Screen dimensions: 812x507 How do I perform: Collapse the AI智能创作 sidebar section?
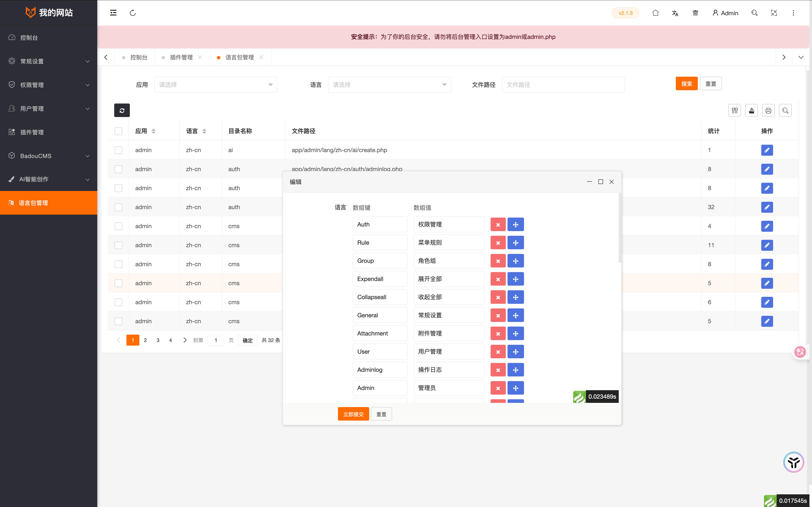tap(49, 179)
